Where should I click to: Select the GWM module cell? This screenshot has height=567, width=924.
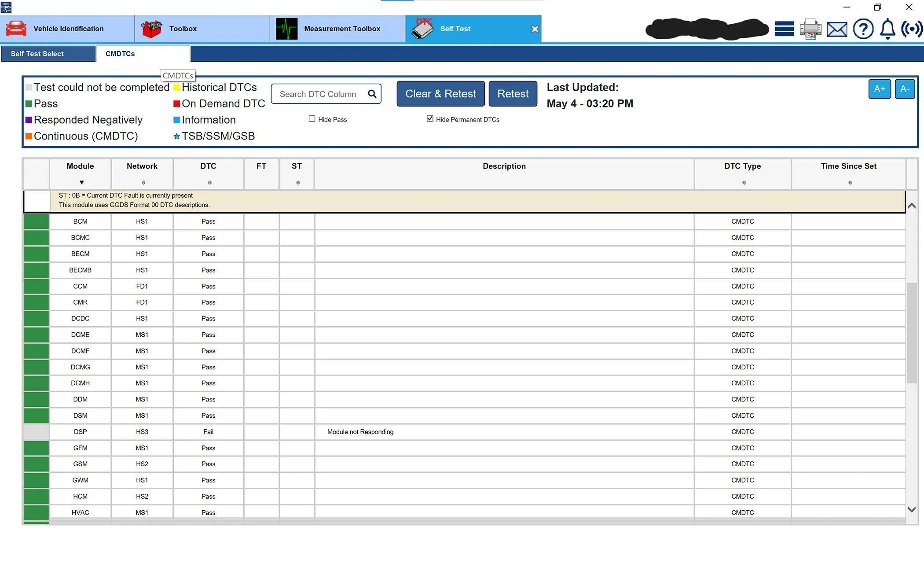[80, 480]
